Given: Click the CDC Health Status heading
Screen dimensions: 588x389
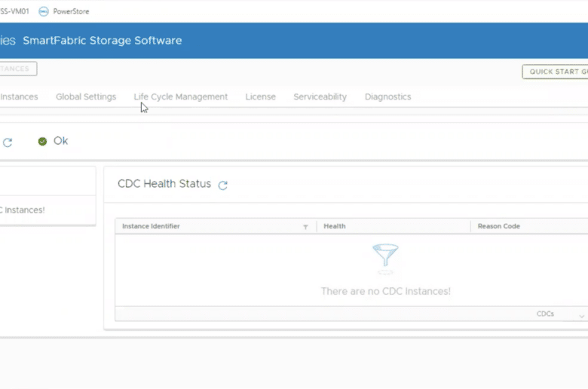Looking at the screenshot, I should coord(164,184).
